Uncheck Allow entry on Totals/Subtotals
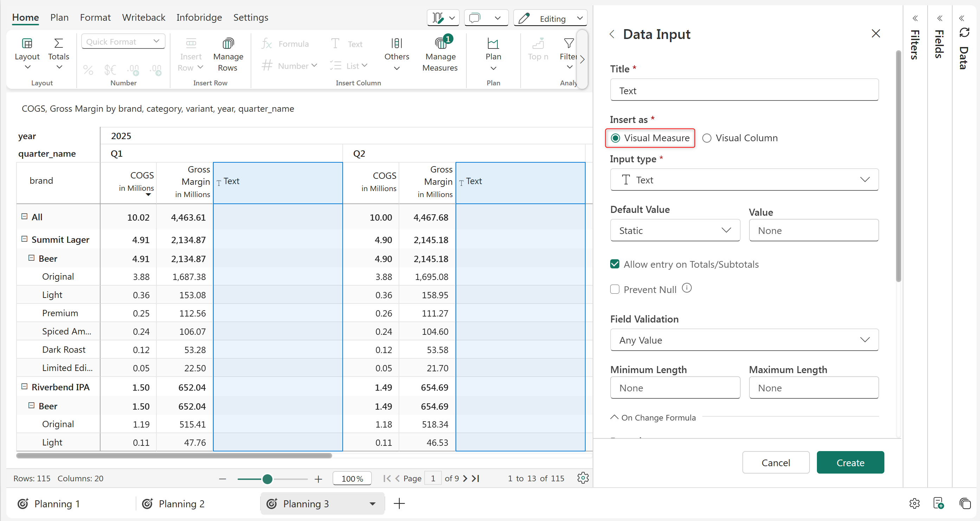The width and height of the screenshot is (980, 521). 615,264
